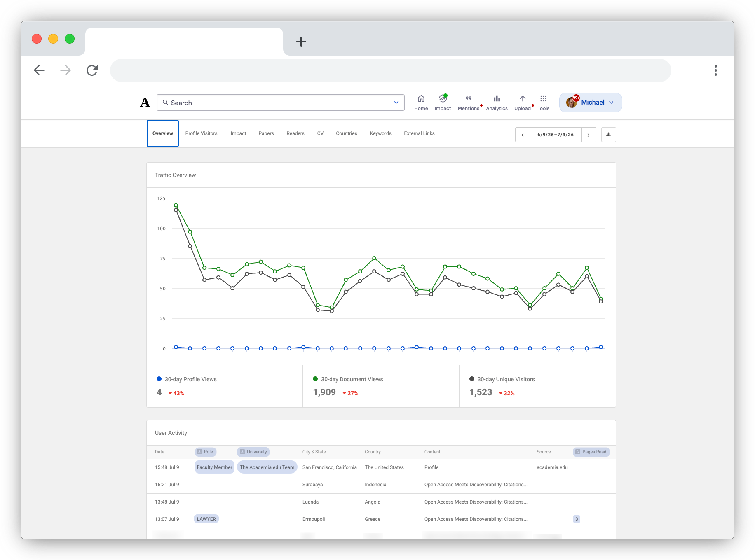Viewport: 755px width, 560px height.
Task: Click The Academia.edu Team tag
Action: [267, 467]
